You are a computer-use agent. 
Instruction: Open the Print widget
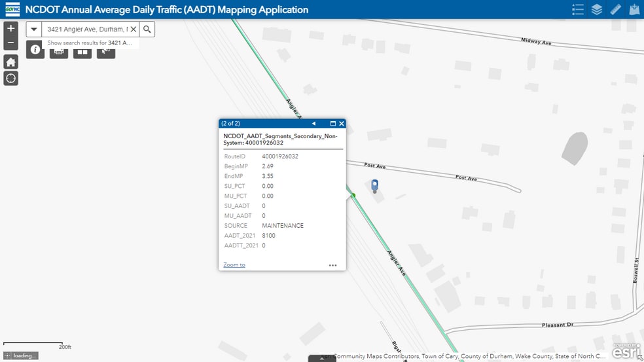[x=59, y=52]
